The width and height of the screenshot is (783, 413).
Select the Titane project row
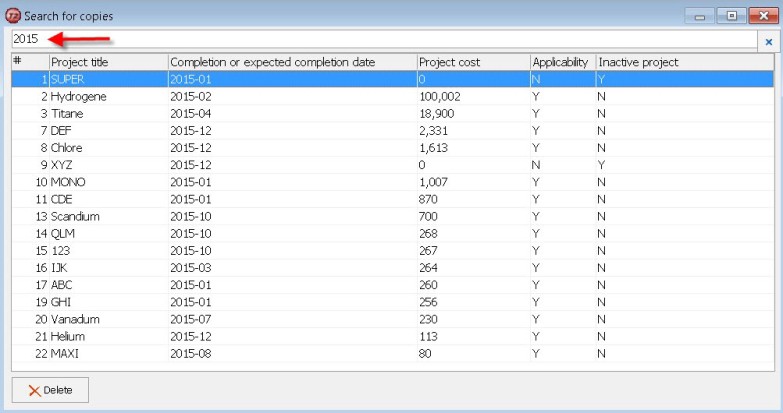point(392,113)
